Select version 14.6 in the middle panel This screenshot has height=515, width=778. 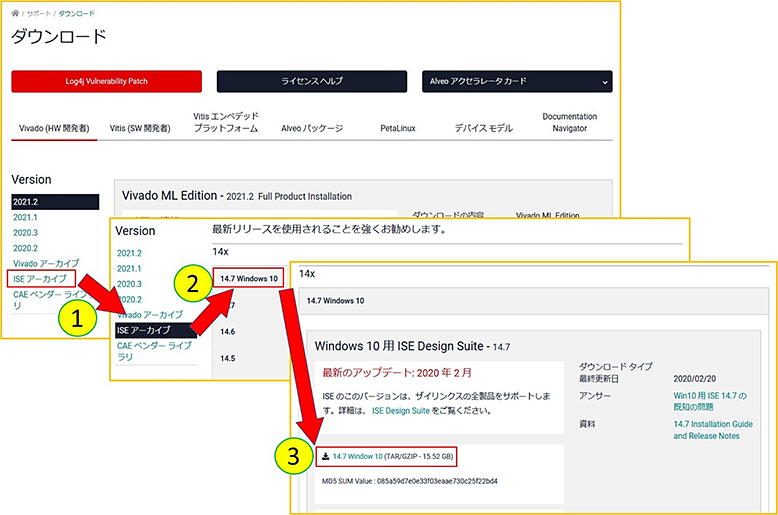(228, 331)
